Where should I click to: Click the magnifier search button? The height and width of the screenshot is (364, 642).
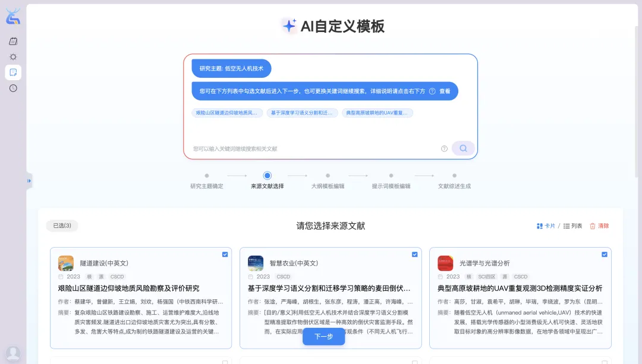click(463, 148)
